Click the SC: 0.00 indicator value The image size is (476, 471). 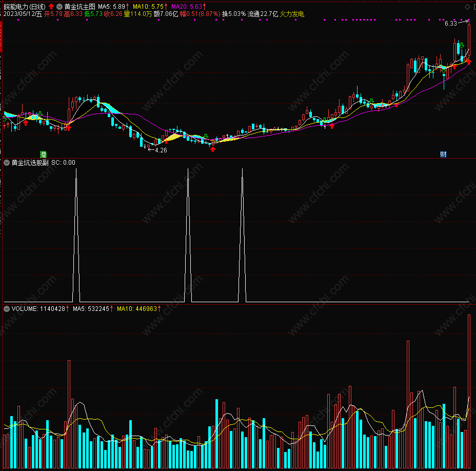tap(63, 163)
